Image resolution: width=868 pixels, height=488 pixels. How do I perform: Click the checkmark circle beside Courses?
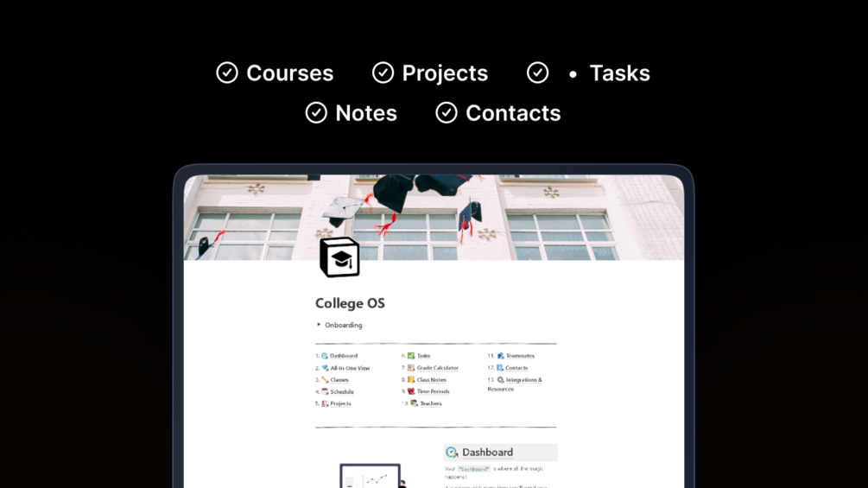pos(227,73)
